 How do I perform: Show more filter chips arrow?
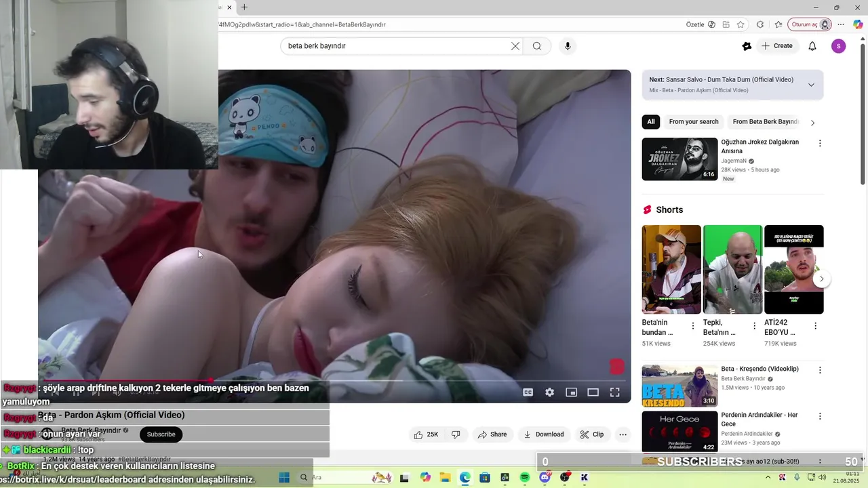click(812, 123)
